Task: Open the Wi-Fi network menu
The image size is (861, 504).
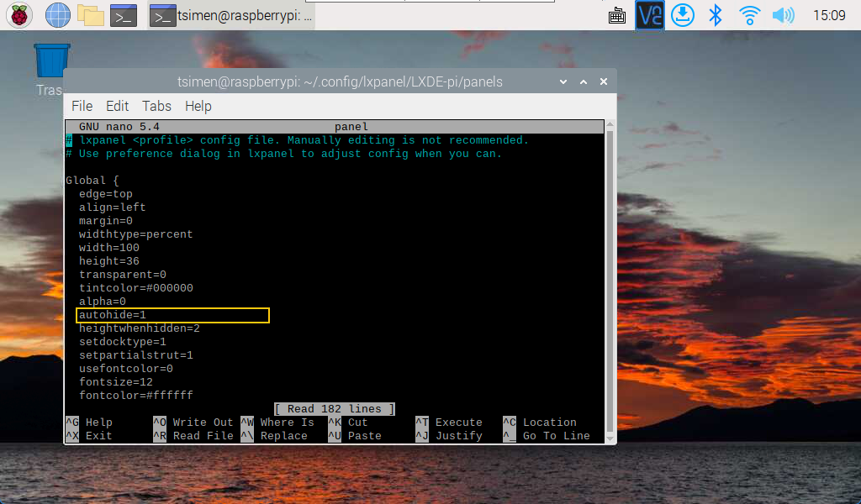Action: click(749, 15)
